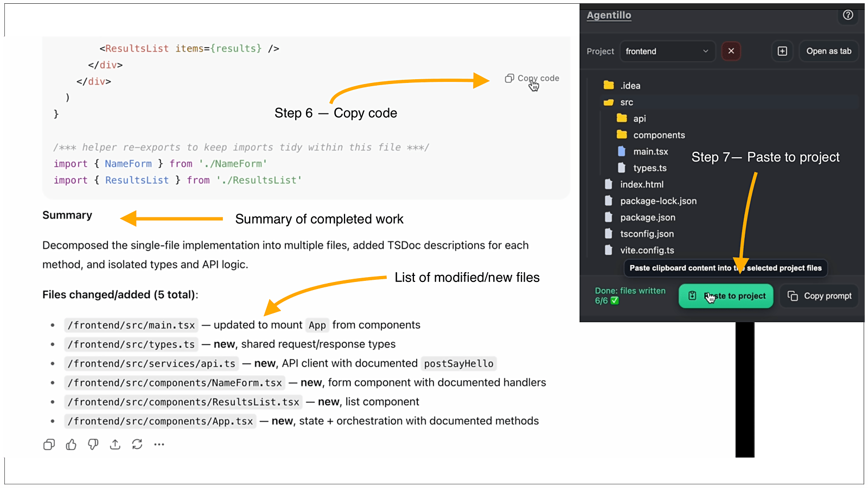Click the src open-folder icon
Screen dimensions: 868x488
tap(609, 102)
